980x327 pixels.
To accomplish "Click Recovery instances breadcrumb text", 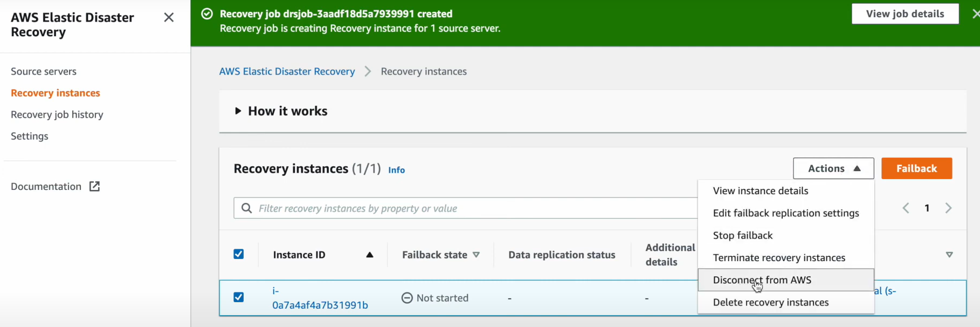I will (x=424, y=72).
